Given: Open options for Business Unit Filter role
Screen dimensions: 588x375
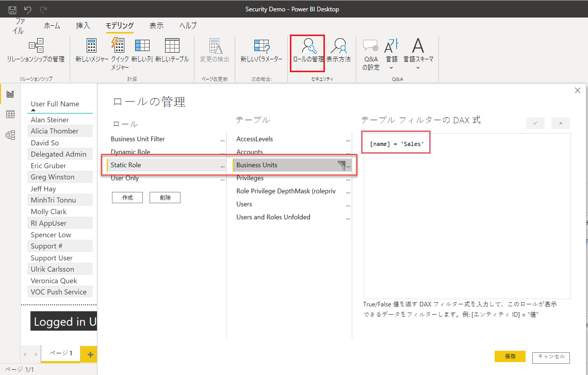Looking at the screenshot, I should pyautogui.click(x=222, y=140).
